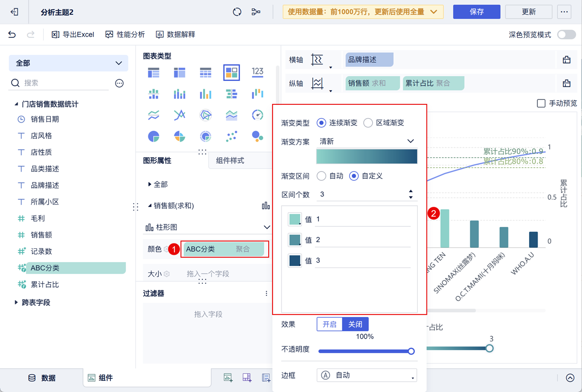
Task: Select the cross table chart type
Action: tap(179, 73)
